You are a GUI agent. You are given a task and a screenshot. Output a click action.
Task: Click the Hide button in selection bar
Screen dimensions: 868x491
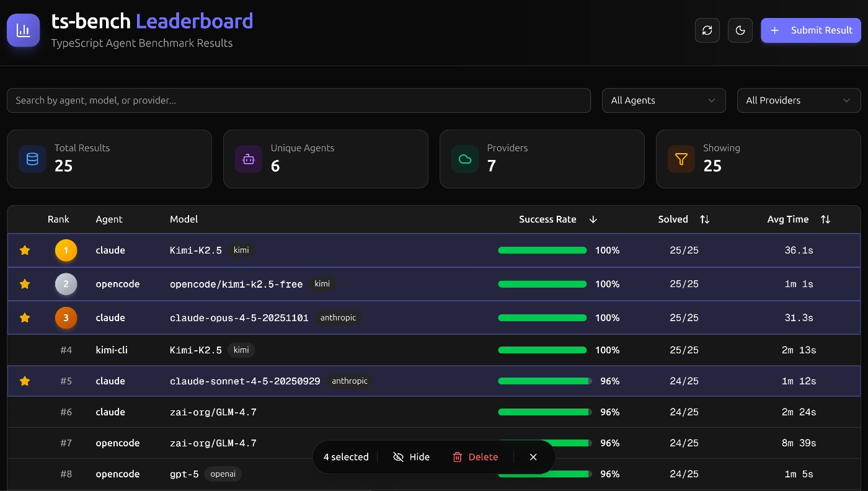click(x=411, y=457)
